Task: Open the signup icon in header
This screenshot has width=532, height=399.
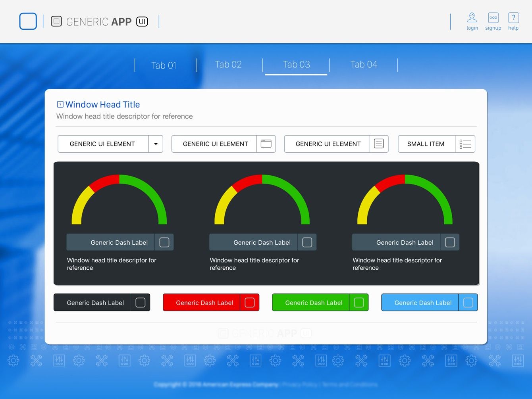Action: 493,17
